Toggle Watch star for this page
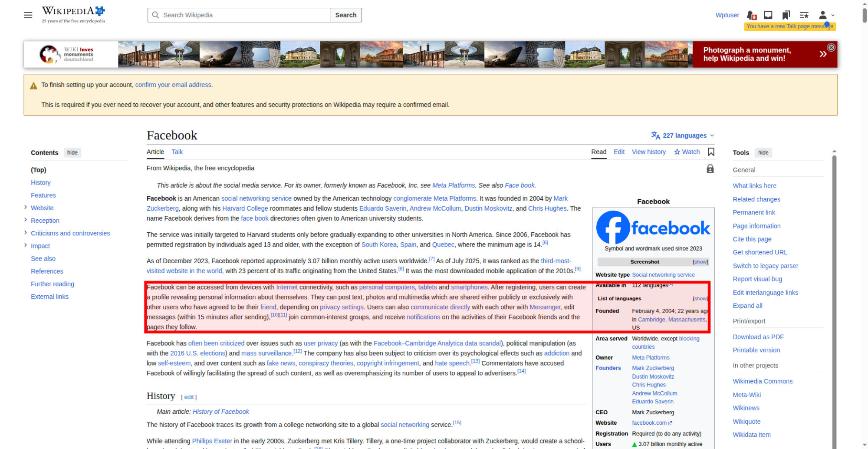 coord(687,152)
